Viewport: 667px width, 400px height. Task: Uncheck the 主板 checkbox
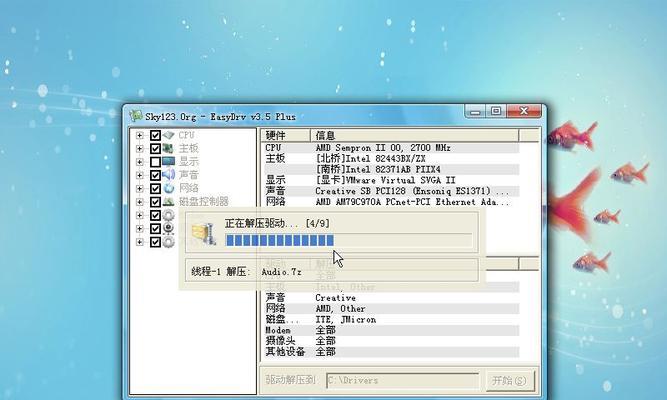pos(155,149)
